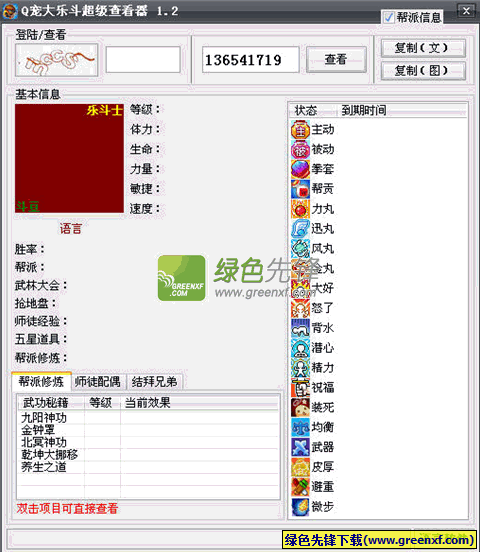Click the 装死 status icon

pos(300,408)
